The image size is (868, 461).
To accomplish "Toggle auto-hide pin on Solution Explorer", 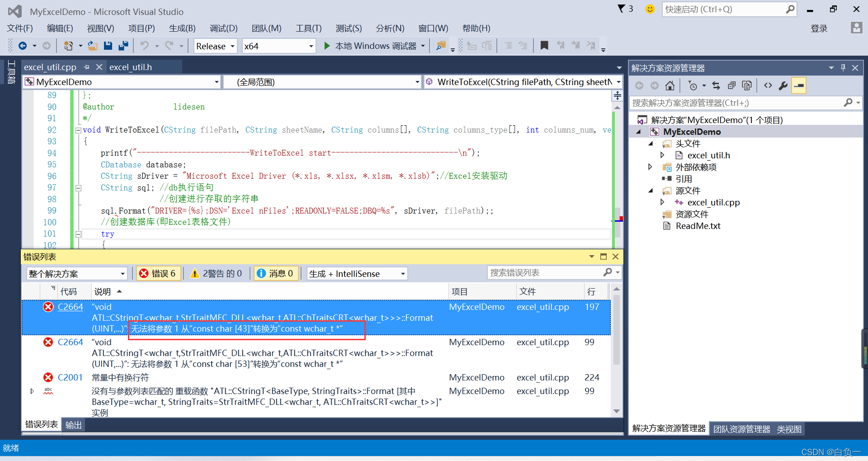I will (843, 67).
